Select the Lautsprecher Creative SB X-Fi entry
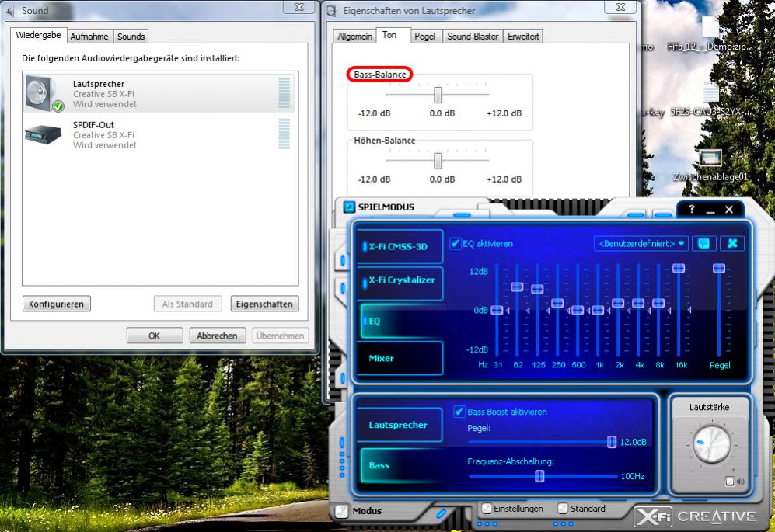775x532 pixels. click(x=158, y=93)
